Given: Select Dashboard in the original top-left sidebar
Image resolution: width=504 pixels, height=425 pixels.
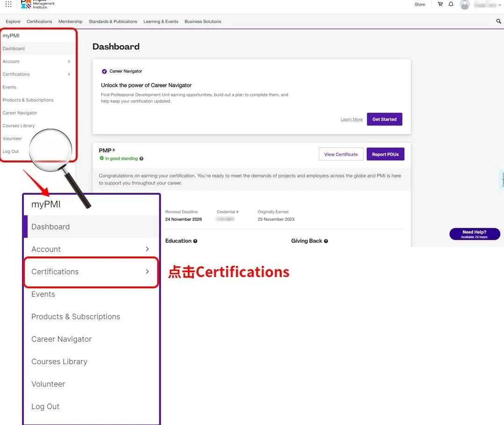Looking at the screenshot, I should 38,49.
